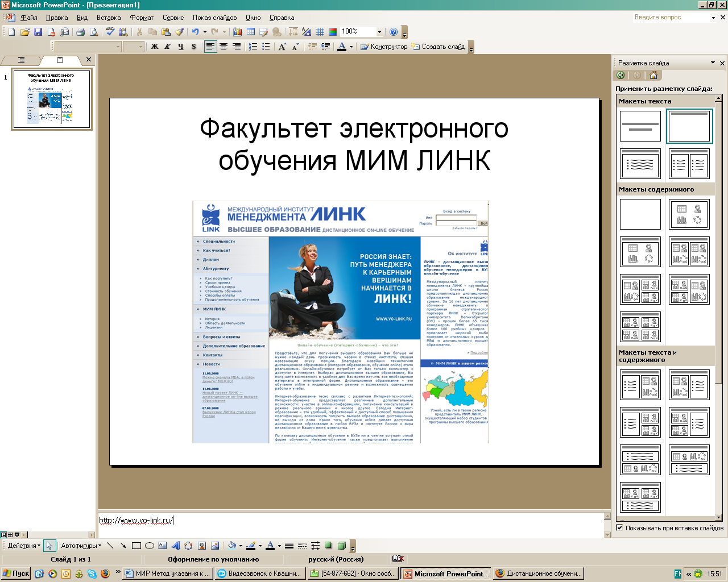Run the spelling check (ABC icon)

(x=110, y=32)
